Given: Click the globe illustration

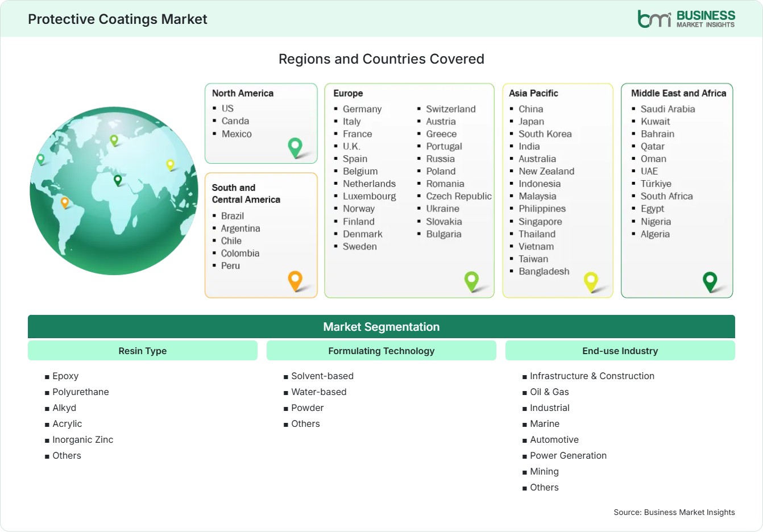Looking at the screenshot, I should pos(114,191).
